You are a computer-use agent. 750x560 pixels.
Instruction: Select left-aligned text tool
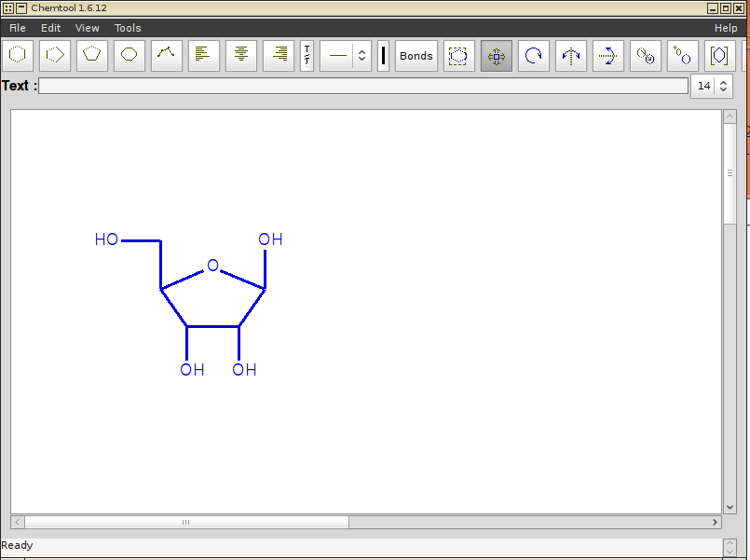click(204, 56)
